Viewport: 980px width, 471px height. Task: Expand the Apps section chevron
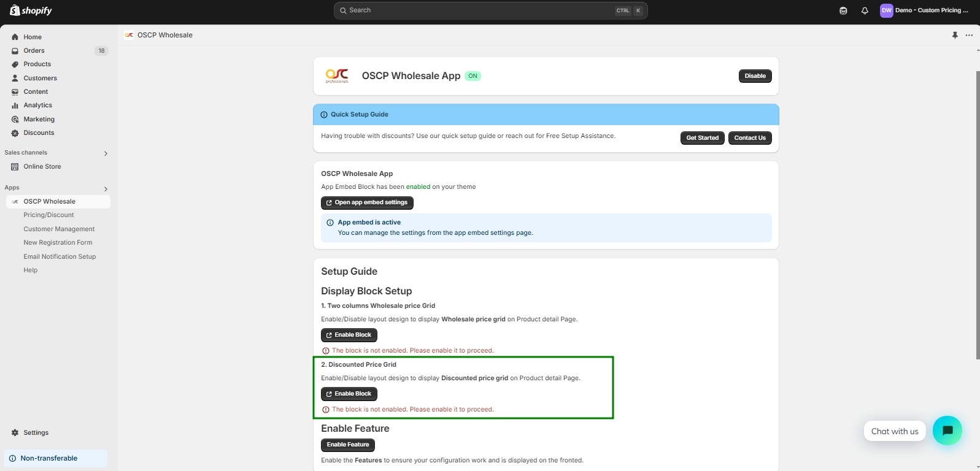click(x=106, y=189)
